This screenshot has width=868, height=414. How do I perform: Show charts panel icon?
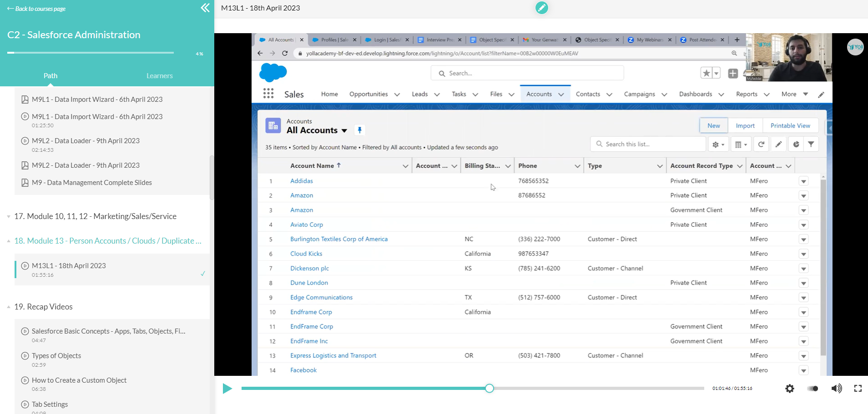tap(796, 145)
